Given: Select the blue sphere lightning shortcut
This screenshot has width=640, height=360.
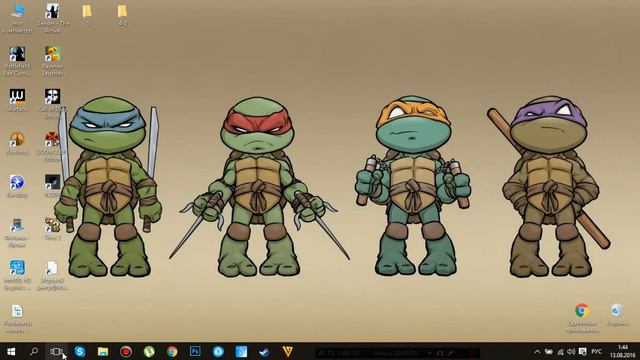Looking at the screenshot, I should click(x=17, y=187).
